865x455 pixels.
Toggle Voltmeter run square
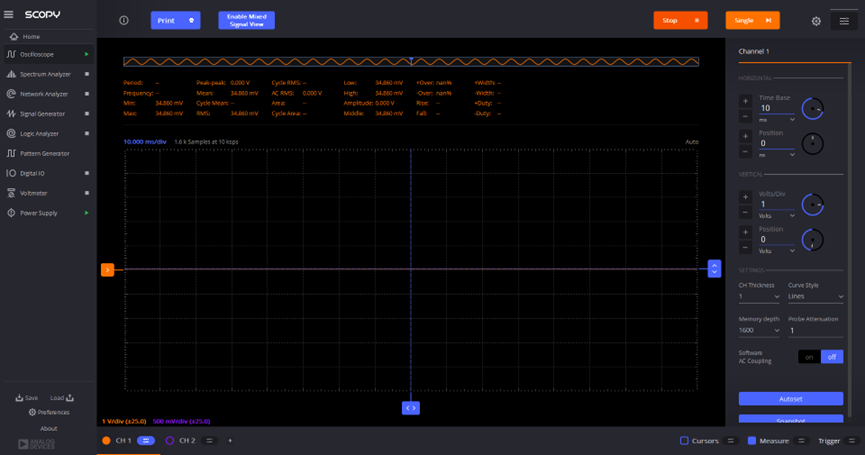tap(87, 193)
